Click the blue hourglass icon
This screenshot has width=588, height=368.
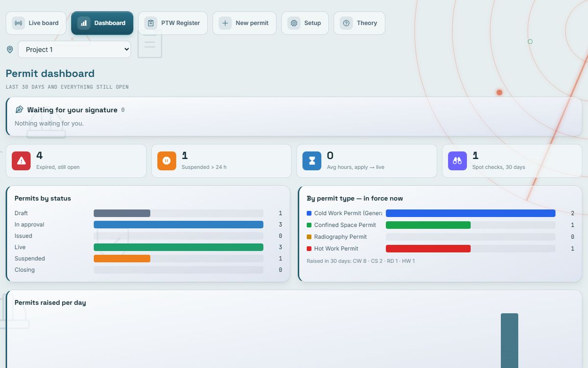(x=312, y=161)
